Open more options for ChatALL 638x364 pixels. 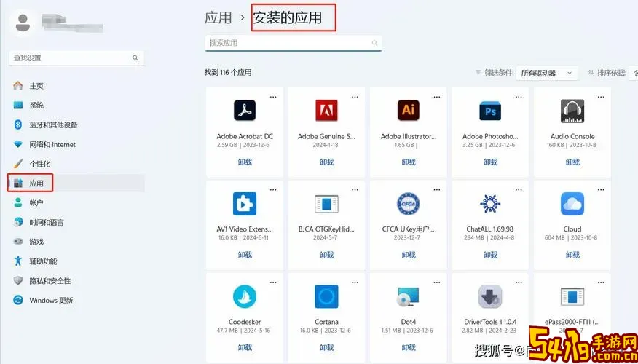519,189
